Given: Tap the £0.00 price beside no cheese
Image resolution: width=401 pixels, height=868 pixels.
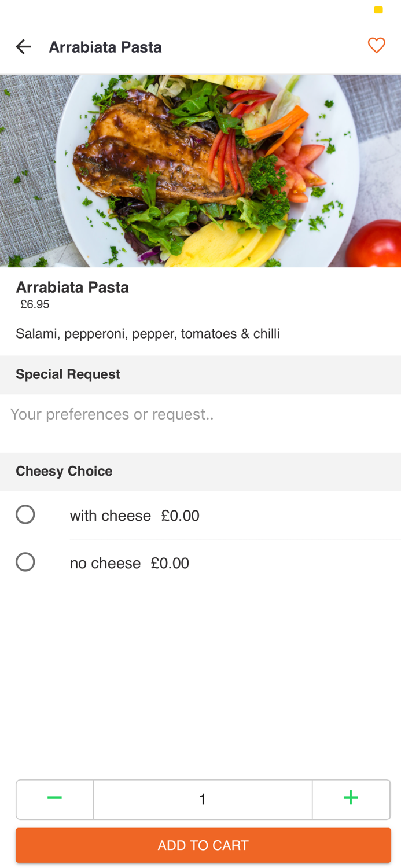Looking at the screenshot, I should pos(170,563).
